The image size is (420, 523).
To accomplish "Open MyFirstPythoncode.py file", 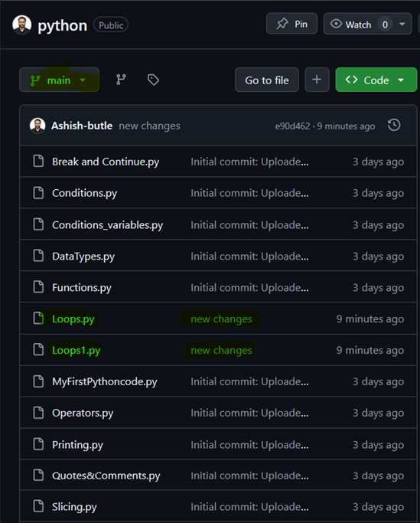I will (x=105, y=381).
